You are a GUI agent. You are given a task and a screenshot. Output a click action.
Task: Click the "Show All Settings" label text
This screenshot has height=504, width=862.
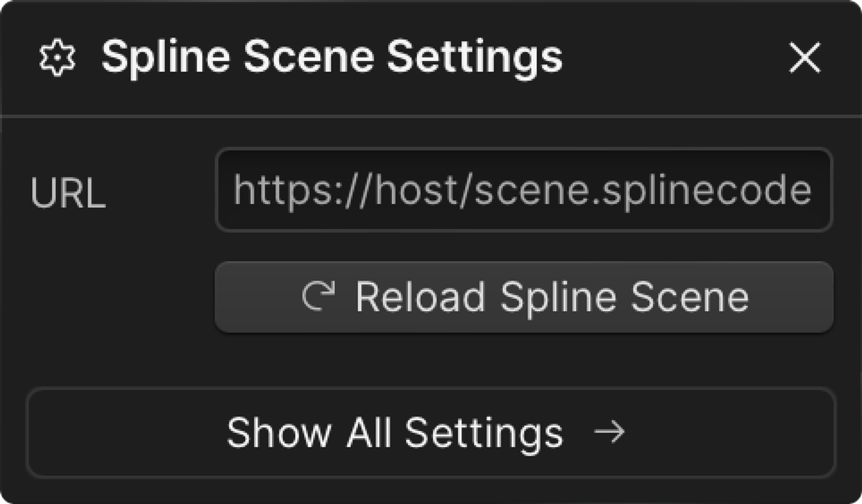point(394,432)
